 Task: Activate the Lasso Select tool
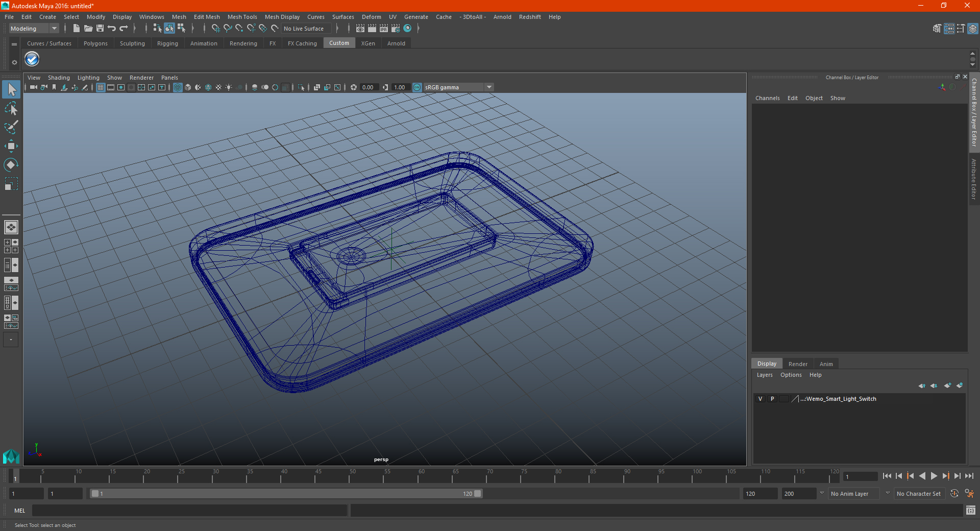tap(11, 108)
